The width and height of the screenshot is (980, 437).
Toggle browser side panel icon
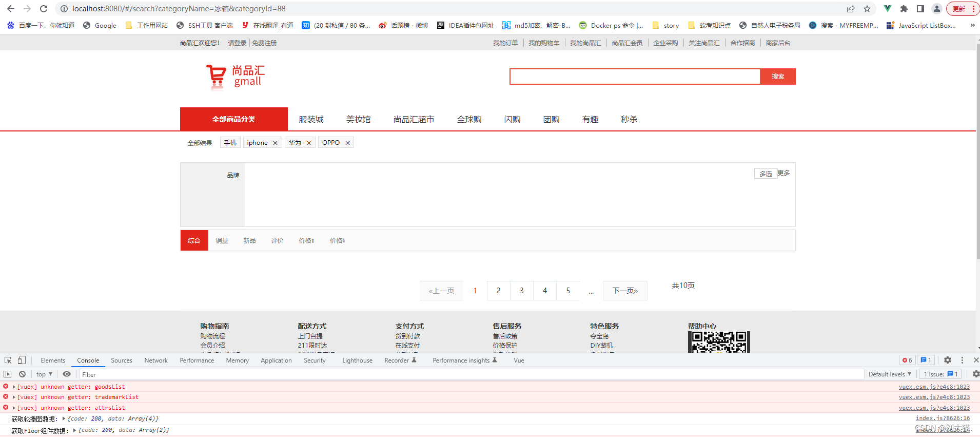(920, 9)
